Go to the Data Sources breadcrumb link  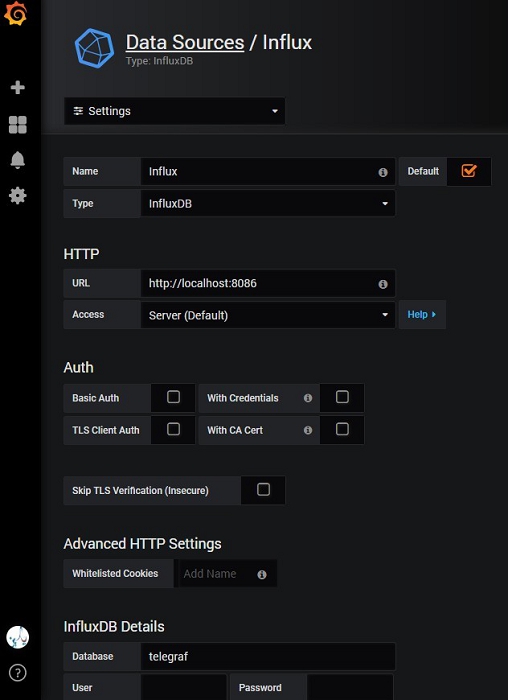[x=185, y=42]
